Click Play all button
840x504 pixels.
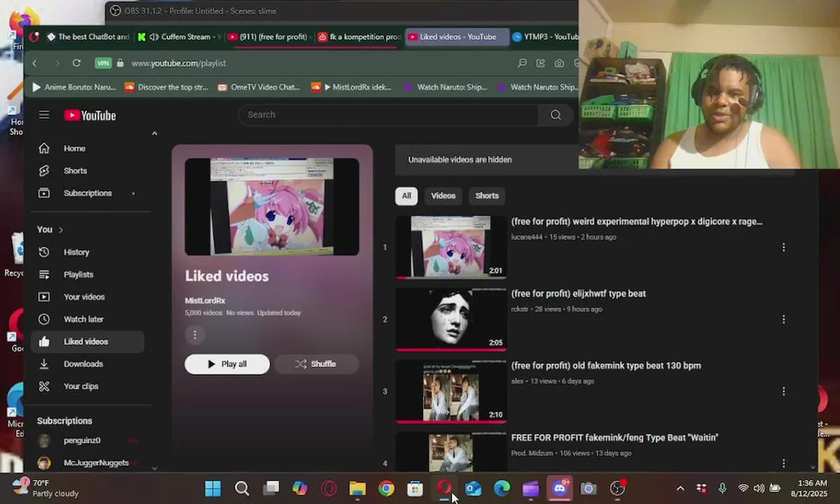(227, 364)
